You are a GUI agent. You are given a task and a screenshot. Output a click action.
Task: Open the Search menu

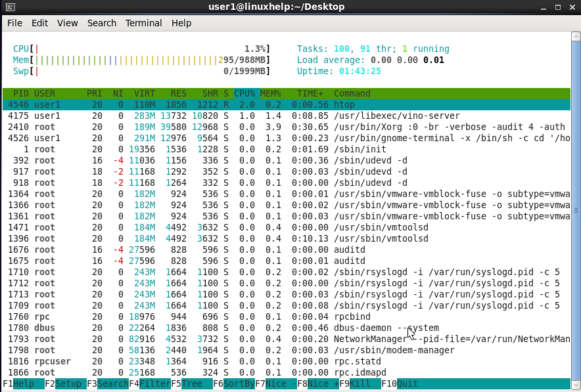pos(102,23)
